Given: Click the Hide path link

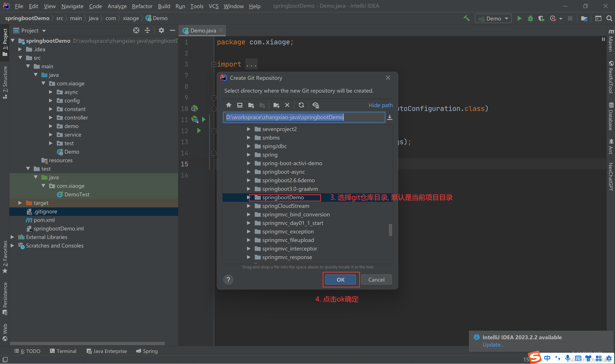Looking at the screenshot, I should pyautogui.click(x=380, y=105).
